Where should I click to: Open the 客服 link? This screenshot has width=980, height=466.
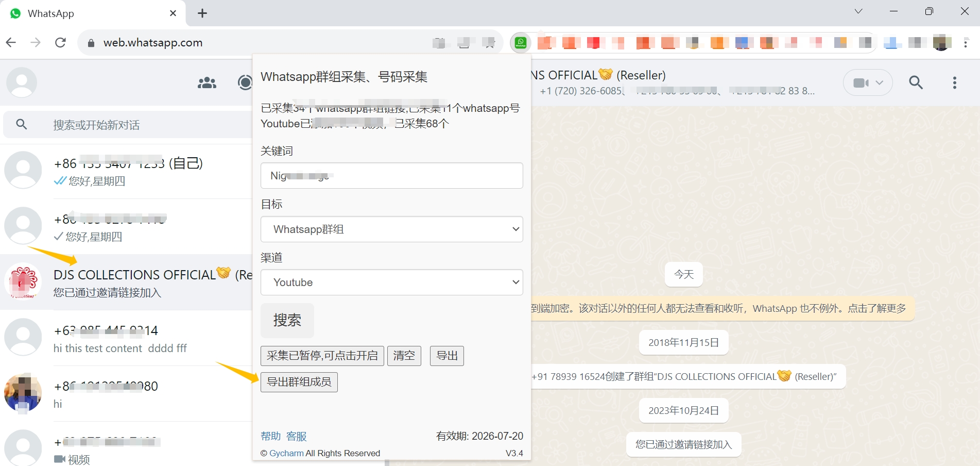pos(297,436)
